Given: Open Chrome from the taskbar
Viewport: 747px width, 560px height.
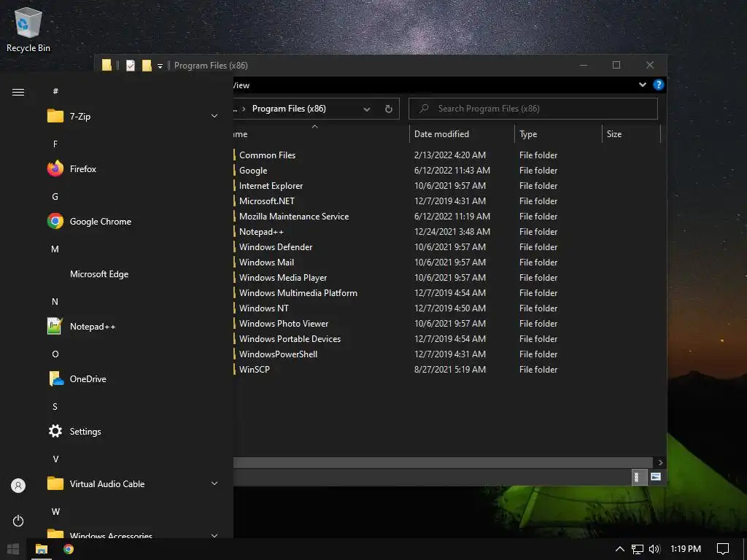Looking at the screenshot, I should pyautogui.click(x=69, y=549).
